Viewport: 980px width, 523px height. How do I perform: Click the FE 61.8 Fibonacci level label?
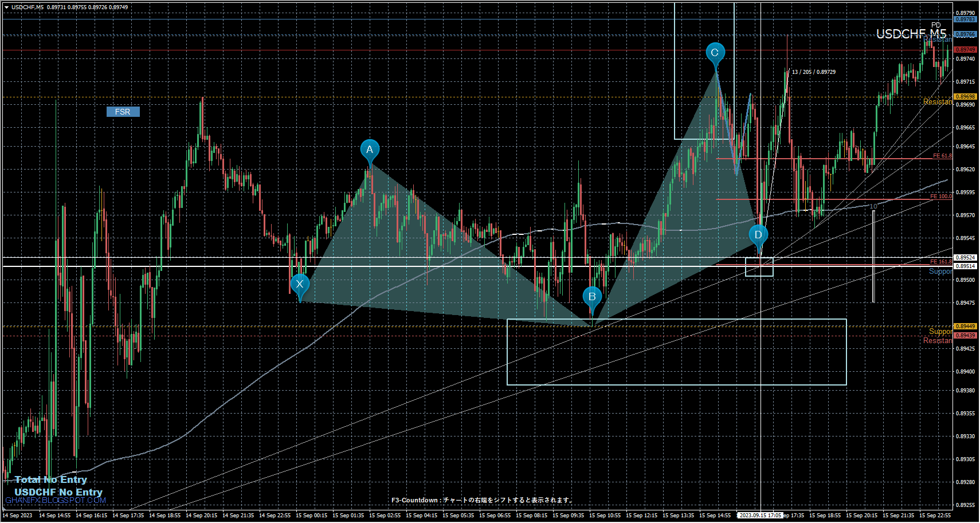[x=942, y=156]
